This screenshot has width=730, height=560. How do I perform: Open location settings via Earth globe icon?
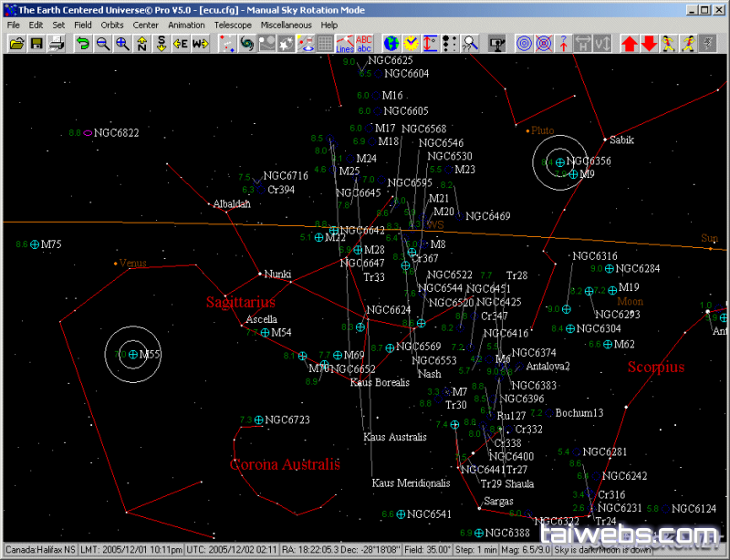pyautogui.click(x=391, y=43)
